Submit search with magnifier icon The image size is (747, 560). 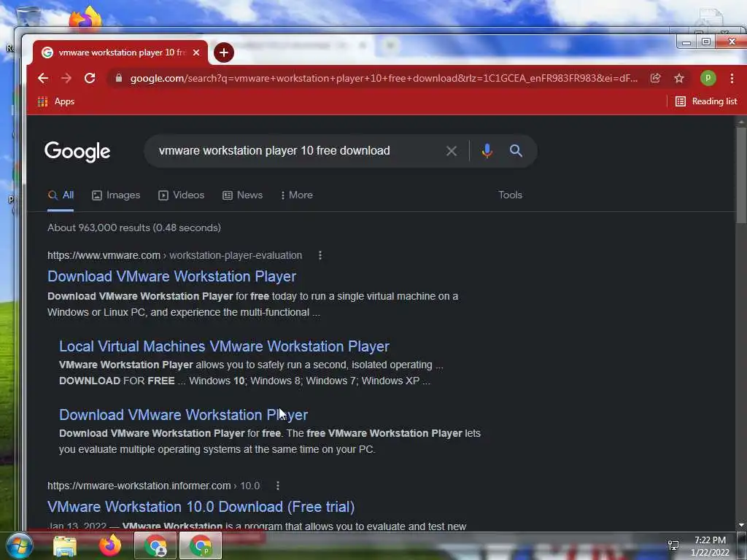click(516, 151)
